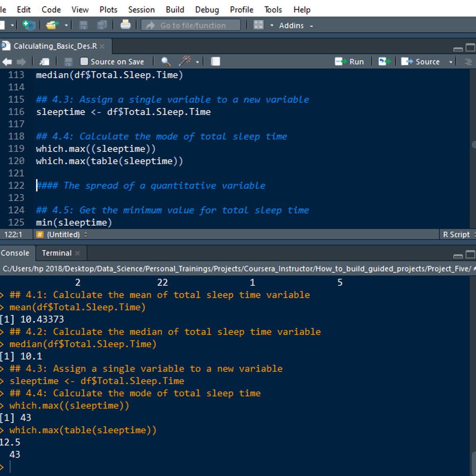Click the print icon in toolbar
476x476 pixels.
click(x=125, y=25)
